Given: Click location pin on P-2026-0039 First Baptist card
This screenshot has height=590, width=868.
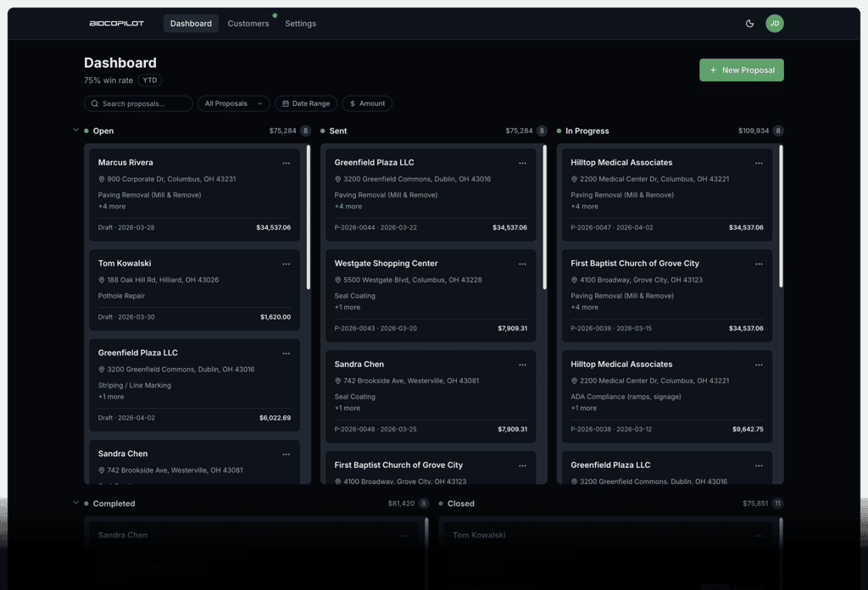Looking at the screenshot, I should coord(574,280).
